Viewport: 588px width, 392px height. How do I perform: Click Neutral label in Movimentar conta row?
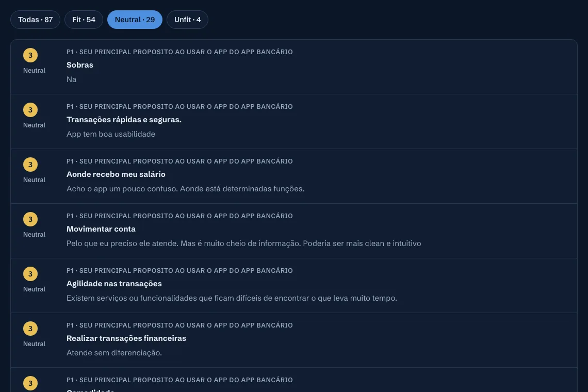tap(34, 235)
